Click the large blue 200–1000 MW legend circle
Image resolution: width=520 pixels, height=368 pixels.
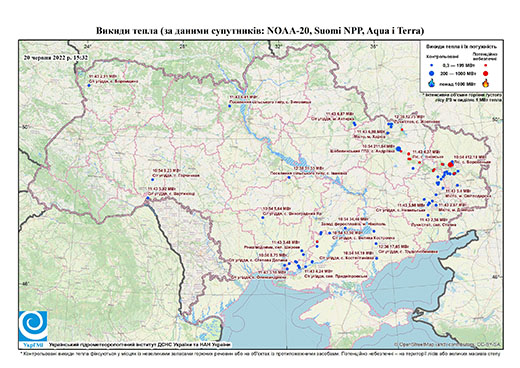[x=432, y=73]
